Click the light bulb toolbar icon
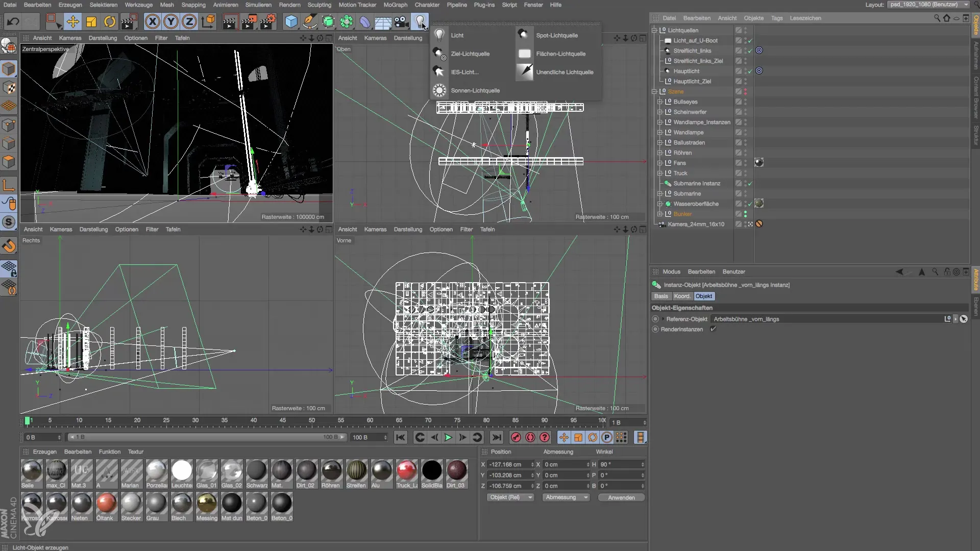 [420, 22]
